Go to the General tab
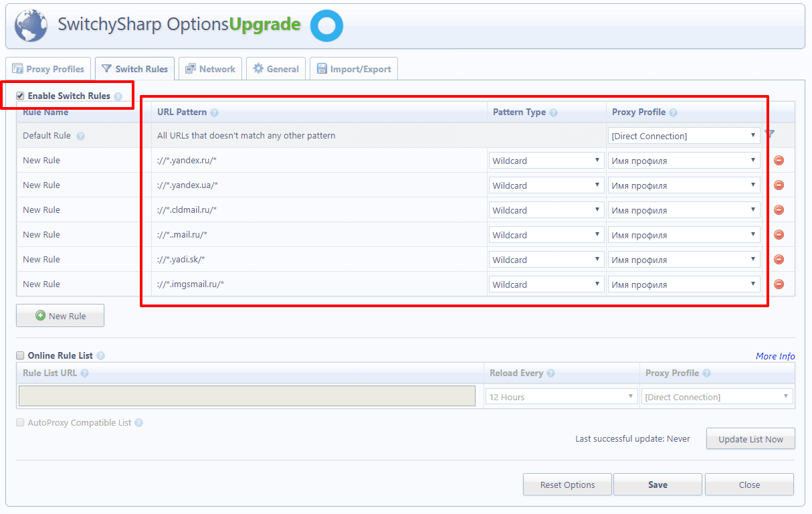The height and width of the screenshot is (514, 812). [x=276, y=69]
